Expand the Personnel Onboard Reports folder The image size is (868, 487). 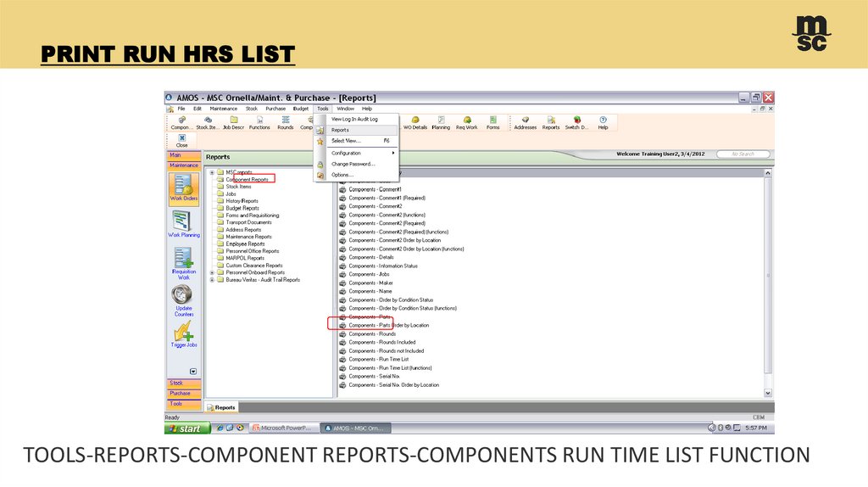(x=212, y=272)
